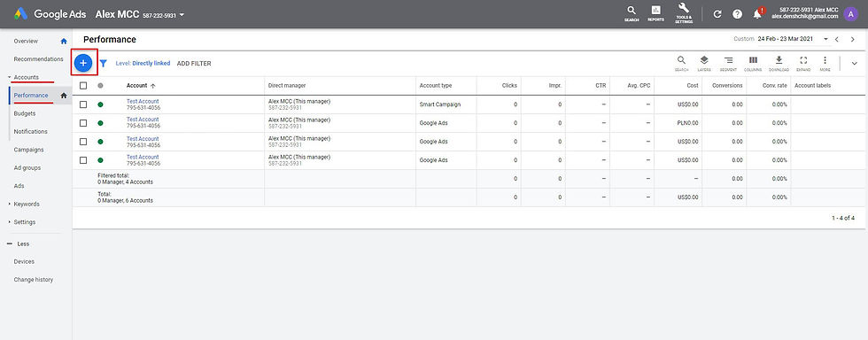Open Ad groups in the sidebar
868x340 pixels.
[x=27, y=167]
